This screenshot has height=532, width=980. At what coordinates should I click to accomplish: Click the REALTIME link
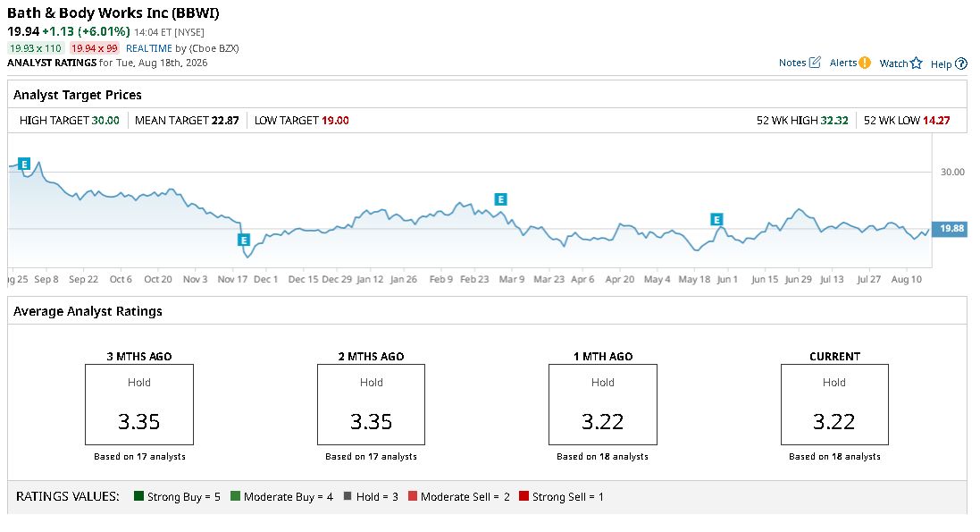coord(149,48)
